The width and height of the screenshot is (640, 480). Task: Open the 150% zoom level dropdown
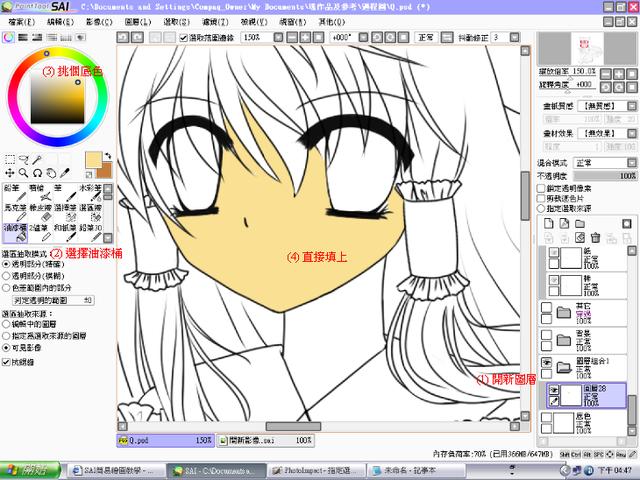(278, 38)
